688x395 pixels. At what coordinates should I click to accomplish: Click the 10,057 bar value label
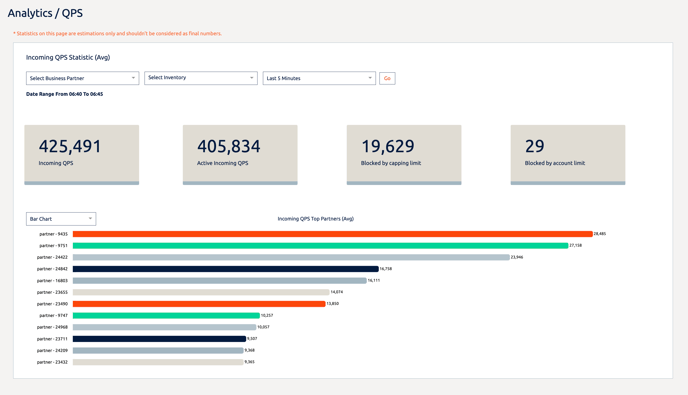click(x=263, y=327)
